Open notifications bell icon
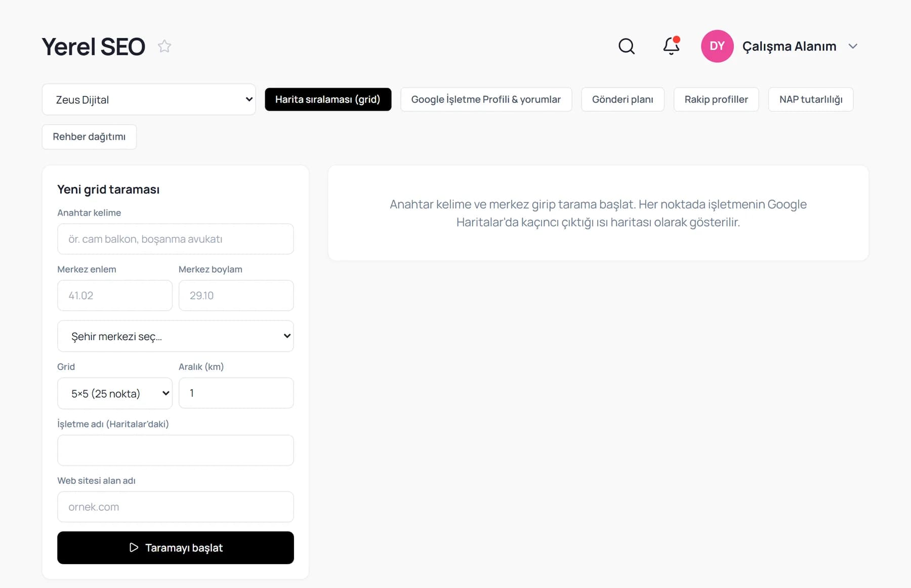 [671, 46]
